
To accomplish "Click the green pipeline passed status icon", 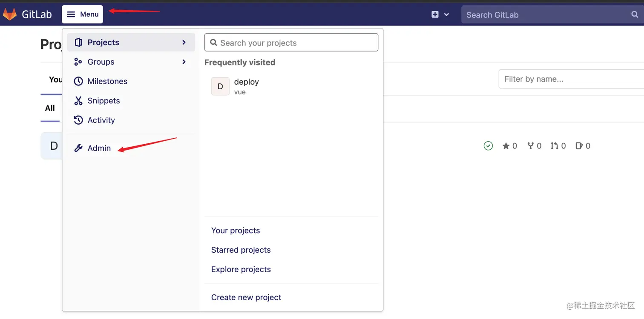I will pos(488,146).
